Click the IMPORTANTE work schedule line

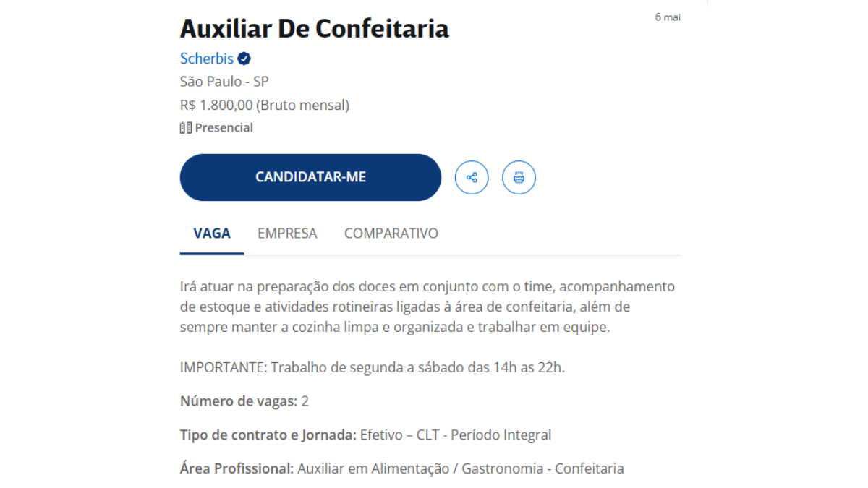(372, 367)
